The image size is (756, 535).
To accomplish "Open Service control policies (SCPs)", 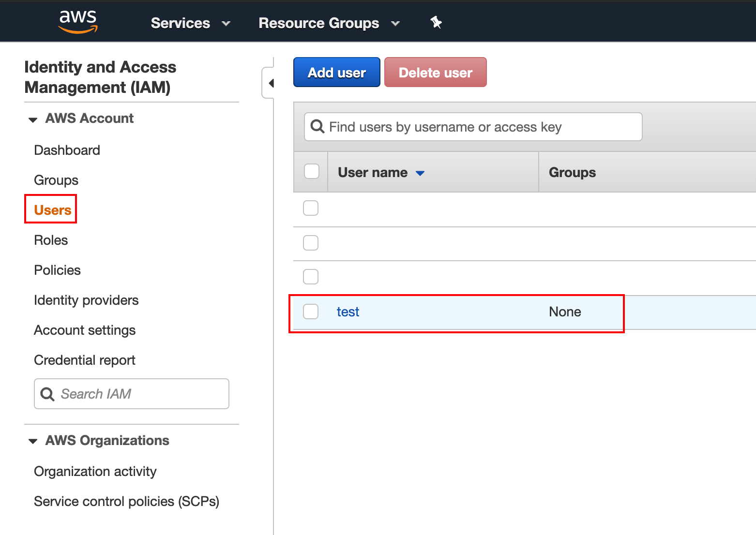I will coord(127,502).
